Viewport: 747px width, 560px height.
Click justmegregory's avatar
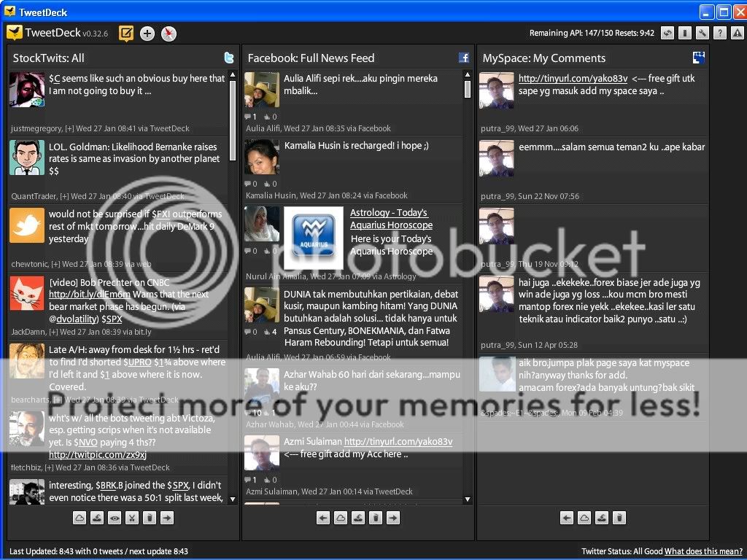27,90
